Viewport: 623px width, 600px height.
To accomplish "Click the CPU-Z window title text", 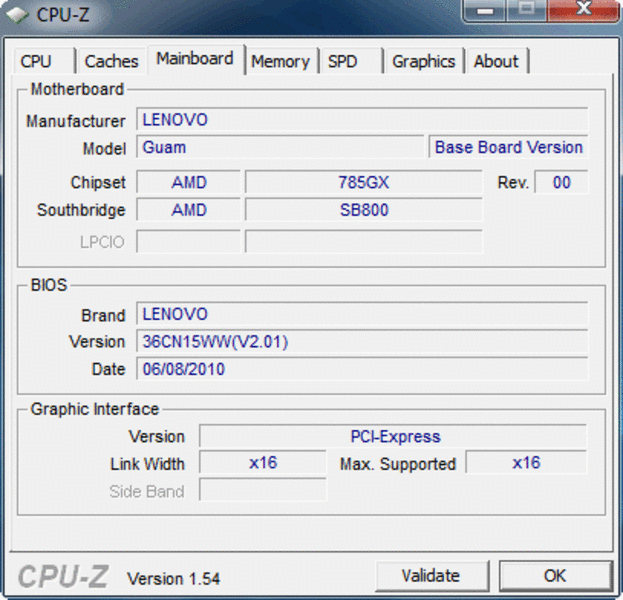I will pyautogui.click(x=63, y=15).
